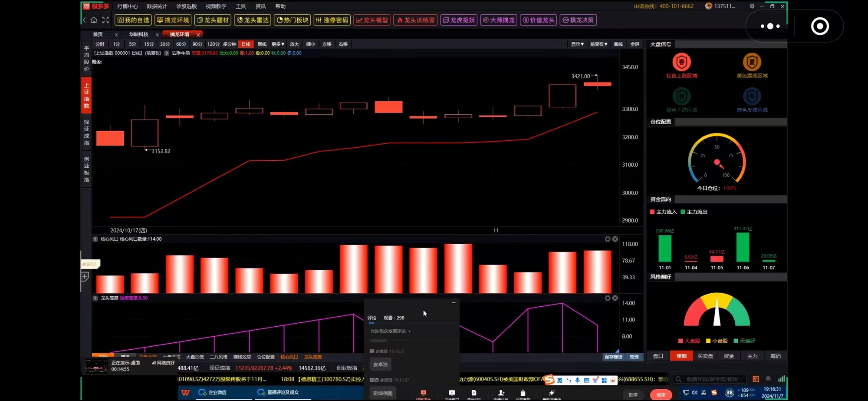Expand the 更多 periods dropdown
Screen dimensions: 868x401
pyautogui.click(x=278, y=44)
